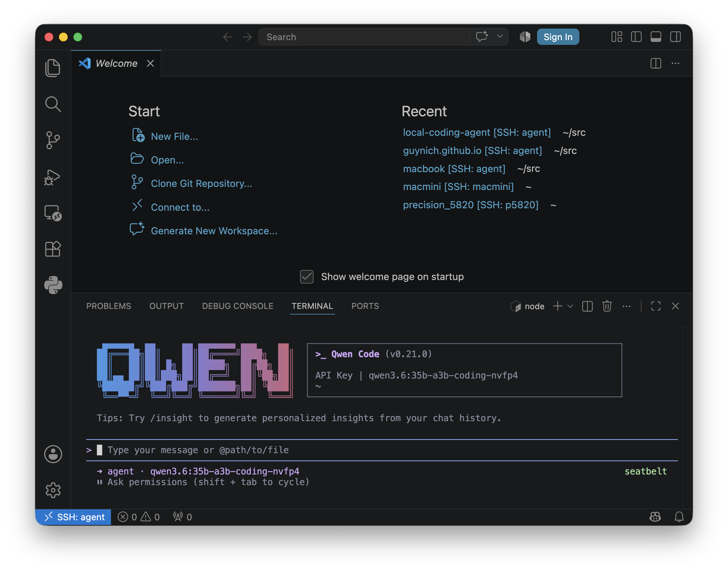Switch to the PORTS tab
This screenshot has height=572, width=728.
point(365,306)
